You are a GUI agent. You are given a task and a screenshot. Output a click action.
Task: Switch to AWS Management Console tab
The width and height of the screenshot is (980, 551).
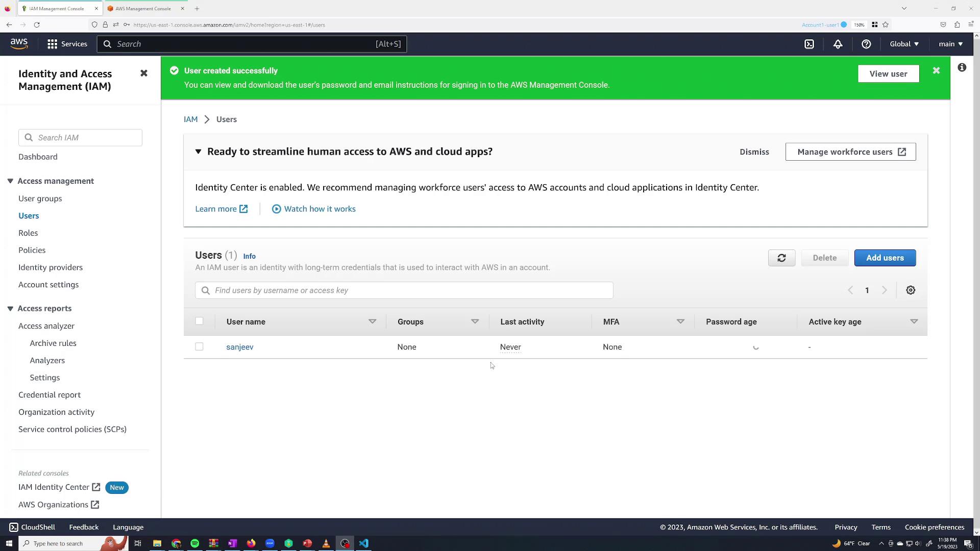click(143, 9)
